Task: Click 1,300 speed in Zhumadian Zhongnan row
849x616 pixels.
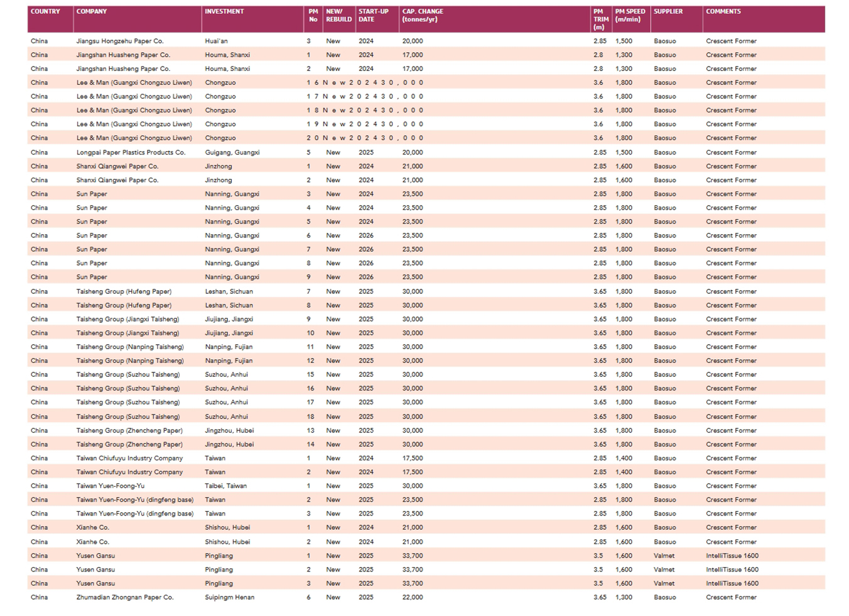Action: tap(624, 597)
